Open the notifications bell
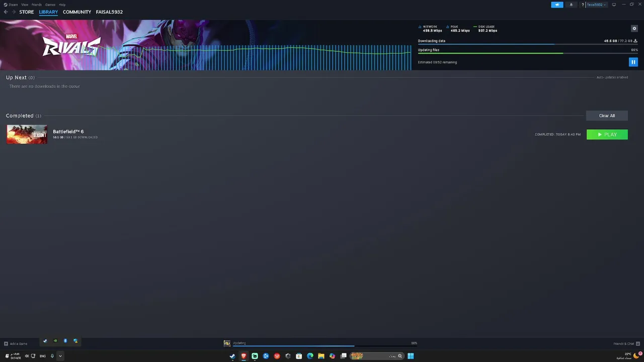The image size is (644, 362). 571,5
